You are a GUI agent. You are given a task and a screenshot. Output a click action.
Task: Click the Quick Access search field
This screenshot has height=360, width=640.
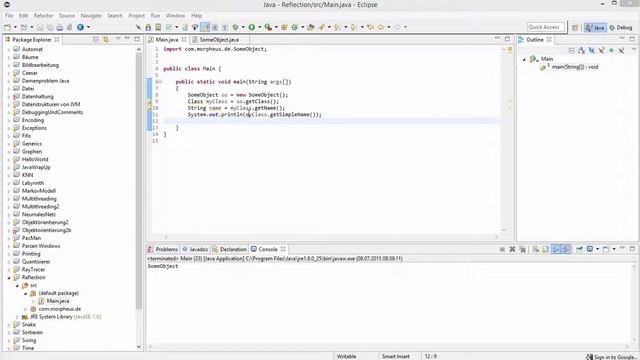coord(546,27)
